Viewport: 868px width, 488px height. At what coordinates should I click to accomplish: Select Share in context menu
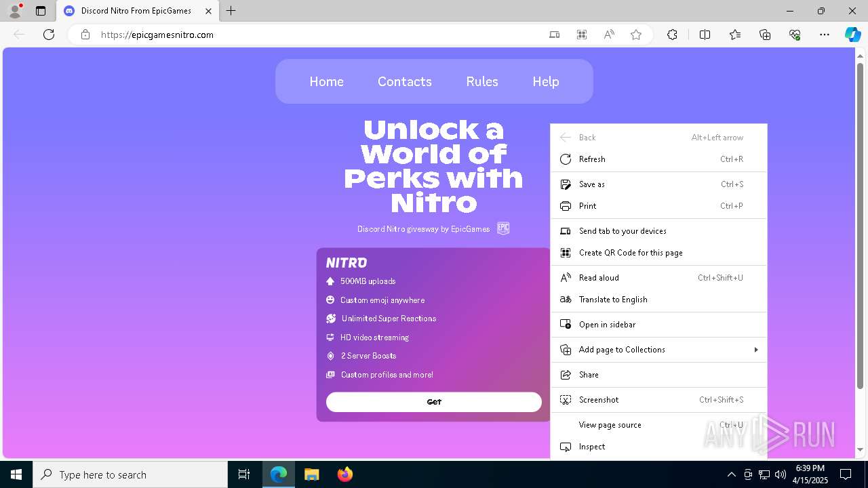point(658,375)
